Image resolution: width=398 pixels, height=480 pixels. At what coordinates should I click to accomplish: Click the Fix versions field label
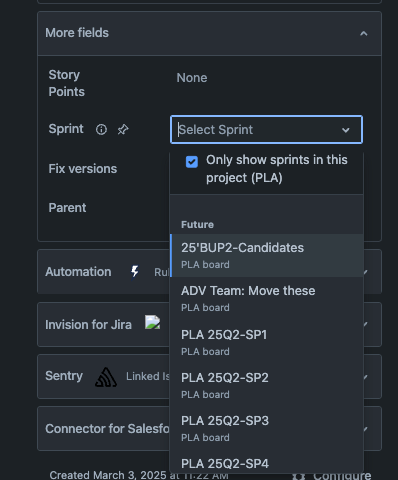click(x=83, y=169)
